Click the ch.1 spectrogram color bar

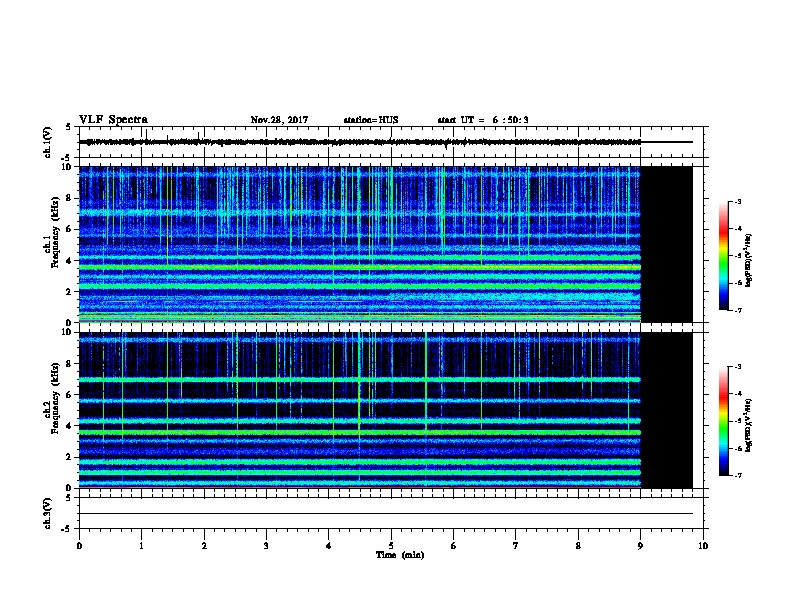point(724,256)
